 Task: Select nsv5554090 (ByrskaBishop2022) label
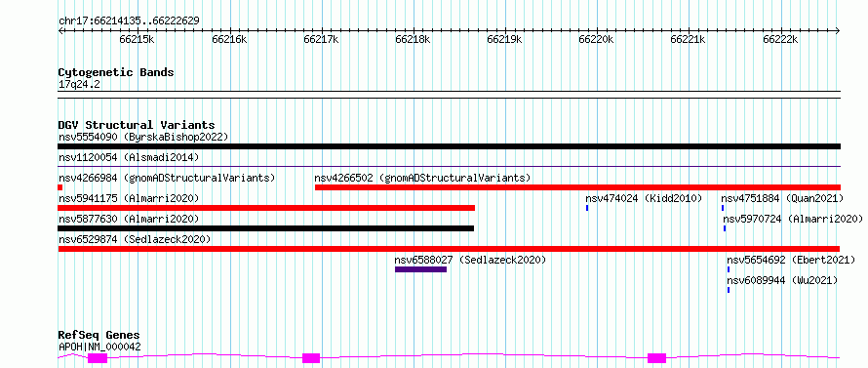pos(143,137)
